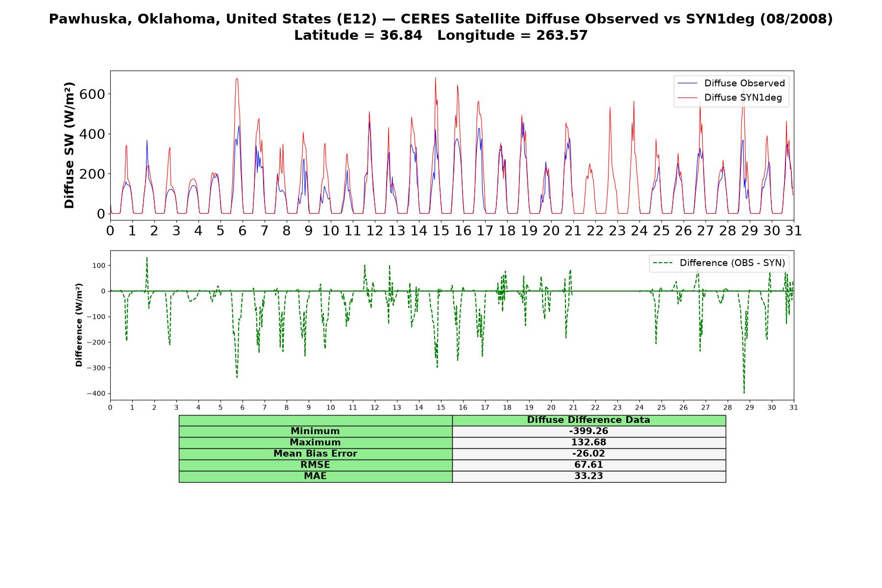Click the Latitude and Longitude subtitle
Screen dimensions: 882x588
[x=441, y=35]
